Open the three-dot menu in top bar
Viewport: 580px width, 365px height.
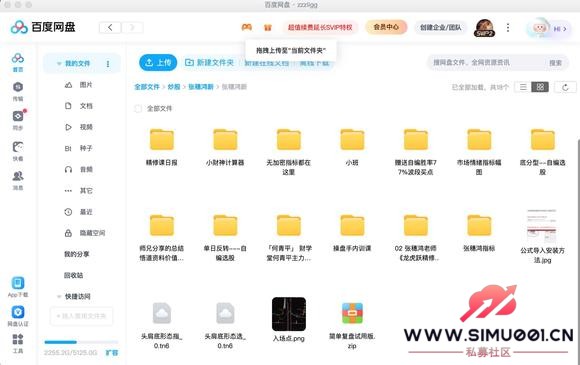coord(508,27)
